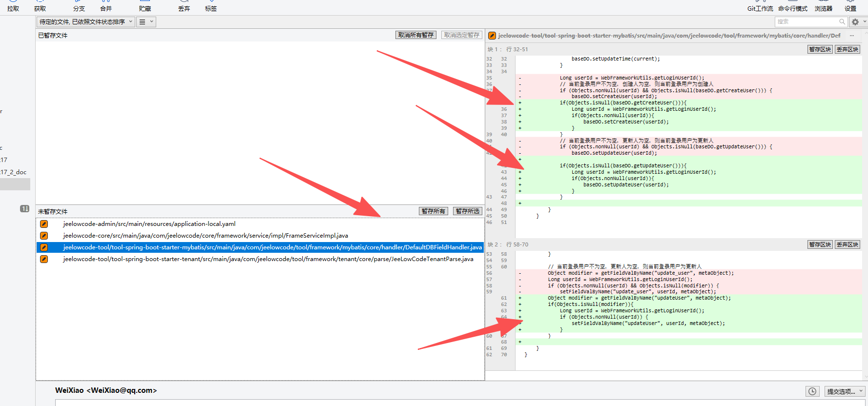Screen dimensions: 868x406
Task: Click the commit history clock icon
Action: [812, 391]
